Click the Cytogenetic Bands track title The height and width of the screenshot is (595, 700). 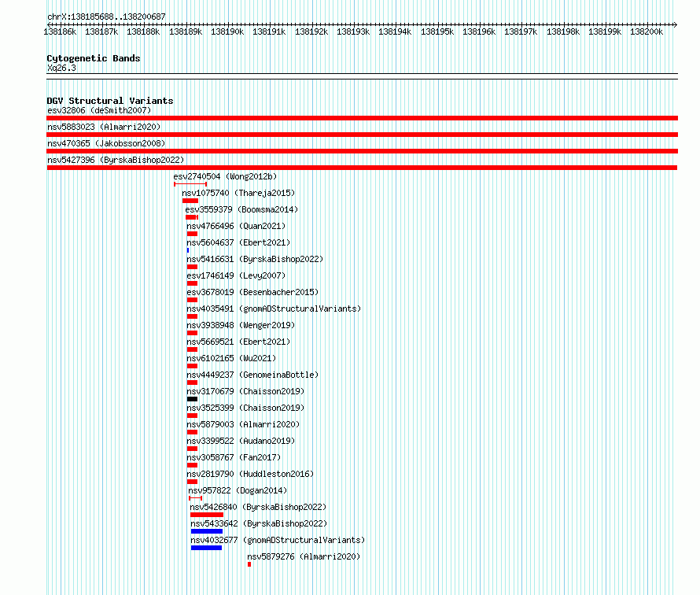pyautogui.click(x=94, y=58)
